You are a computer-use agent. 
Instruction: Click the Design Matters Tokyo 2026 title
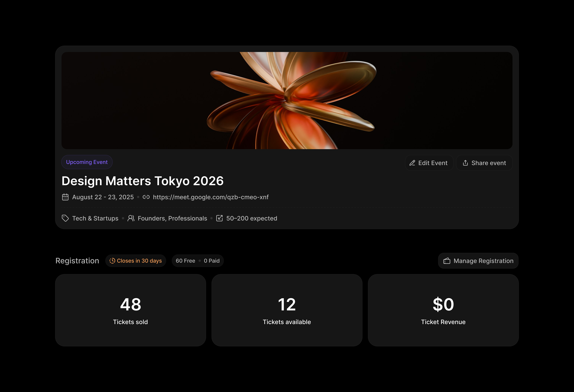pyautogui.click(x=143, y=181)
